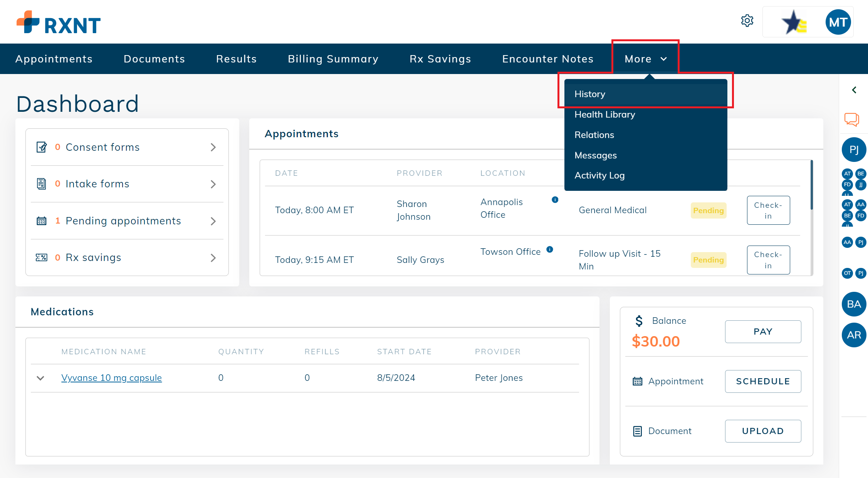Image resolution: width=868 pixels, height=478 pixels.
Task: Click the Consent forms document icon
Action: click(x=42, y=147)
